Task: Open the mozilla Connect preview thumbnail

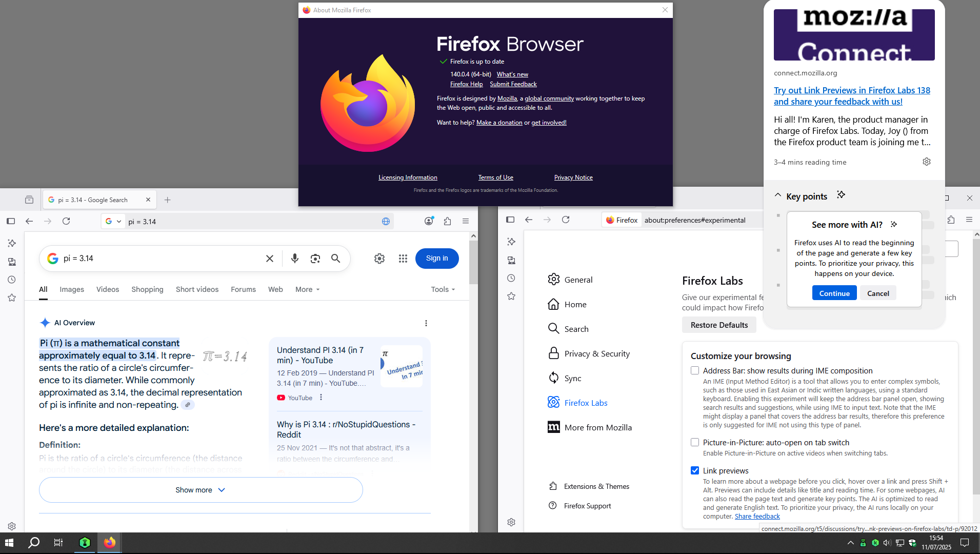Action: click(x=854, y=35)
